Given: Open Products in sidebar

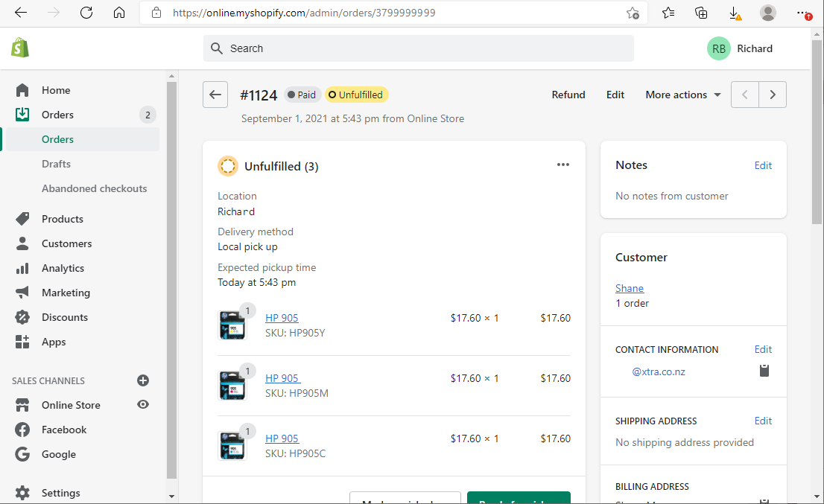Looking at the screenshot, I should pyautogui.click(x=63, y=220).
